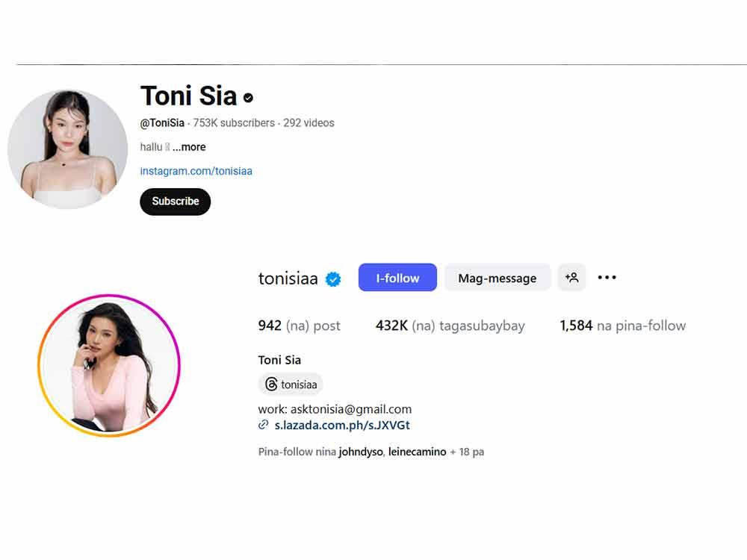Visit the s.lazada.com.ph/s.JXVGt shop link
Viewport: 747px width, 560px height.
pyautogui.click(x=341, y=425)
